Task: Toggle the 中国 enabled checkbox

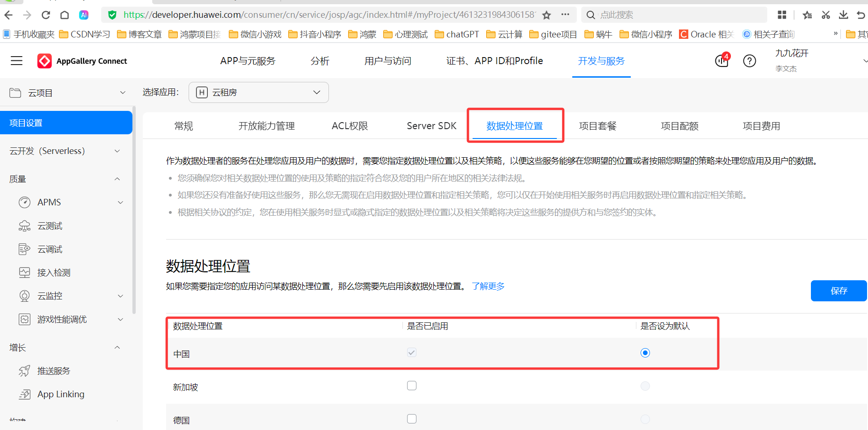Action: (x=412, y=352)
